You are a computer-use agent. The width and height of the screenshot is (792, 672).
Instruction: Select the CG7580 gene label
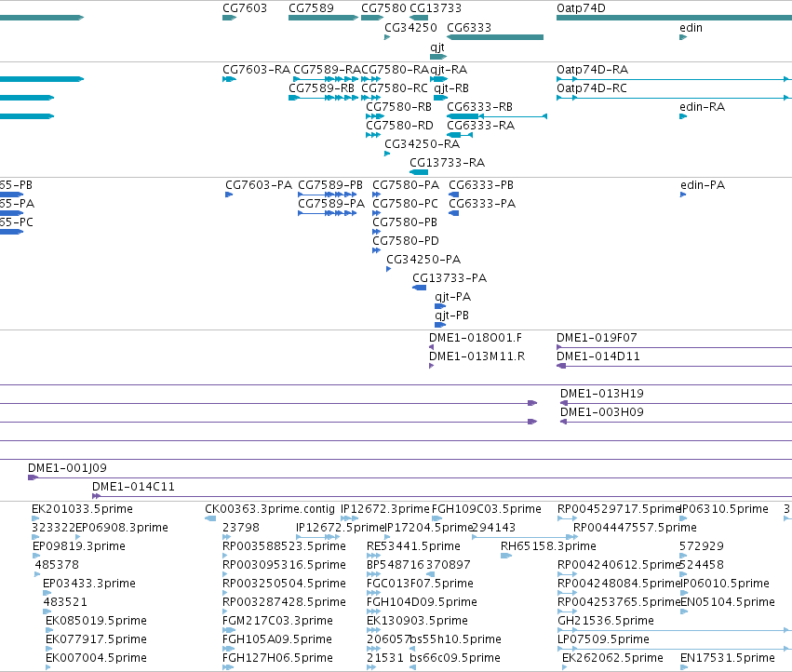click(x=383, y=8)
